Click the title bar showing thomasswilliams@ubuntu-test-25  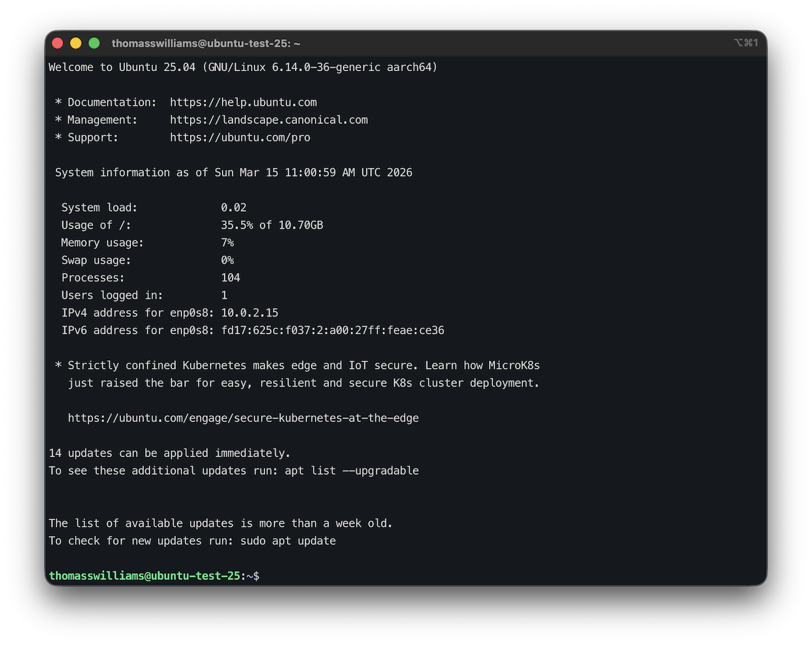[x=207, y=43]
